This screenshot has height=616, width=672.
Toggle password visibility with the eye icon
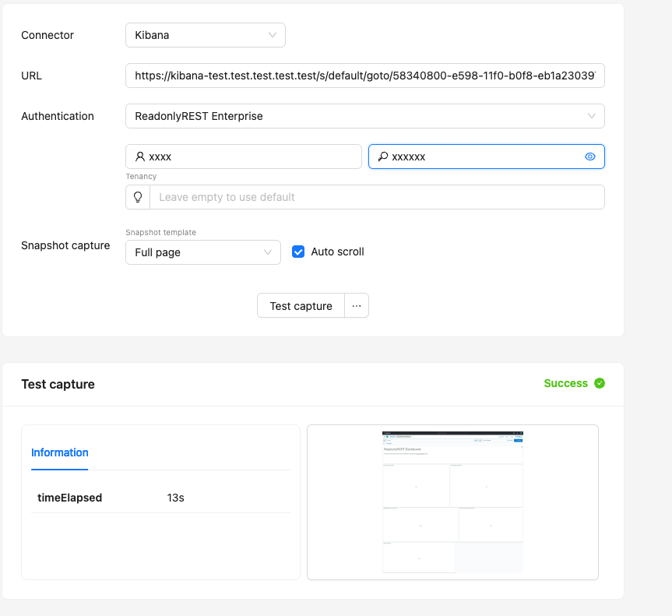click(x=590, y=157)
